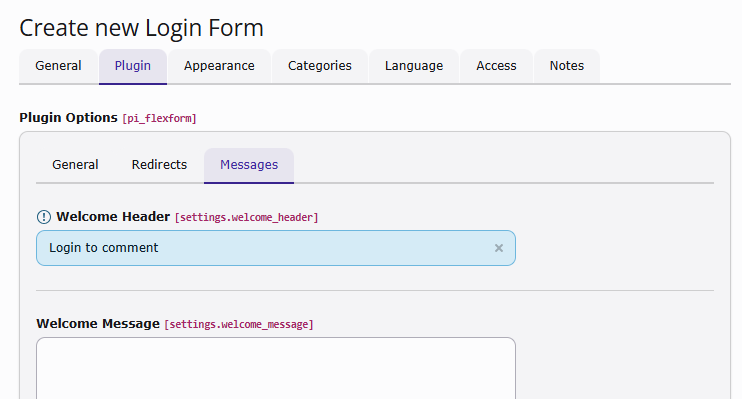Focus the Welcome Header input containing 'Login to comment'
Image resolution: width=742 pixels, height=399 pixels.
point(276,248)
